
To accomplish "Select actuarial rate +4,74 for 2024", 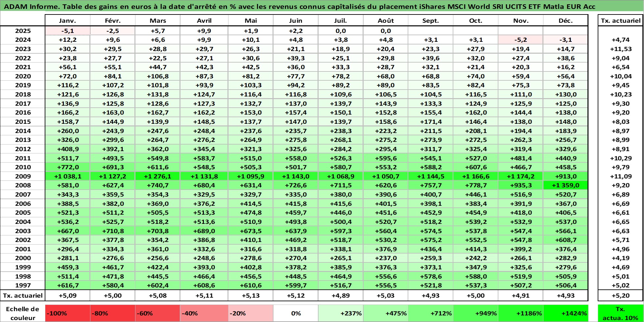I will (621, 40).
